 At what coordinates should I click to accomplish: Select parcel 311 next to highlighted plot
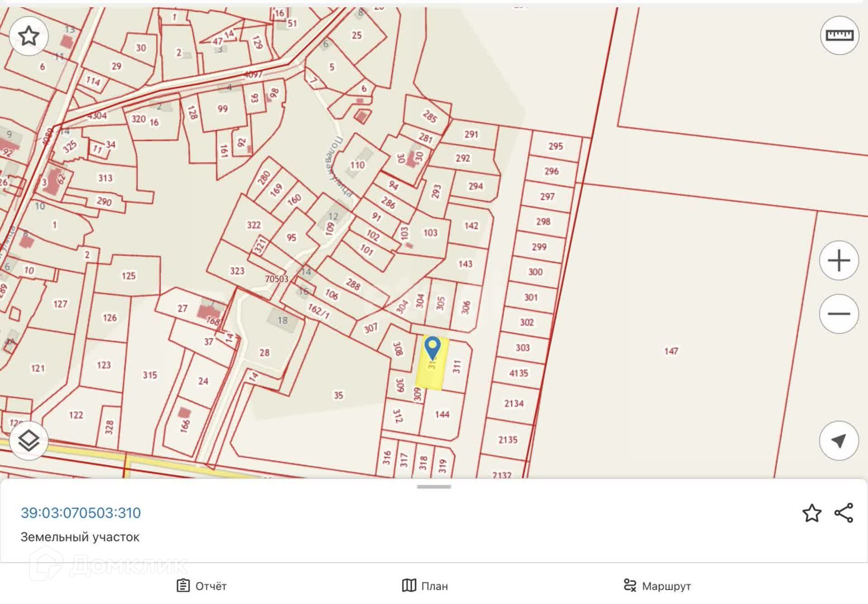point(457,366)
